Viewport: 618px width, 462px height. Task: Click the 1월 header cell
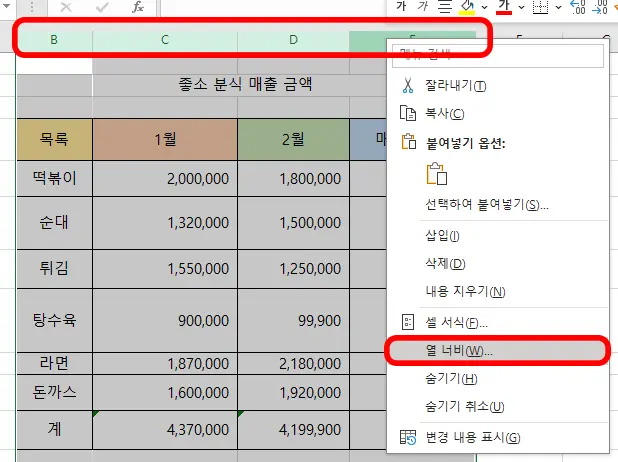pos(165,140)
